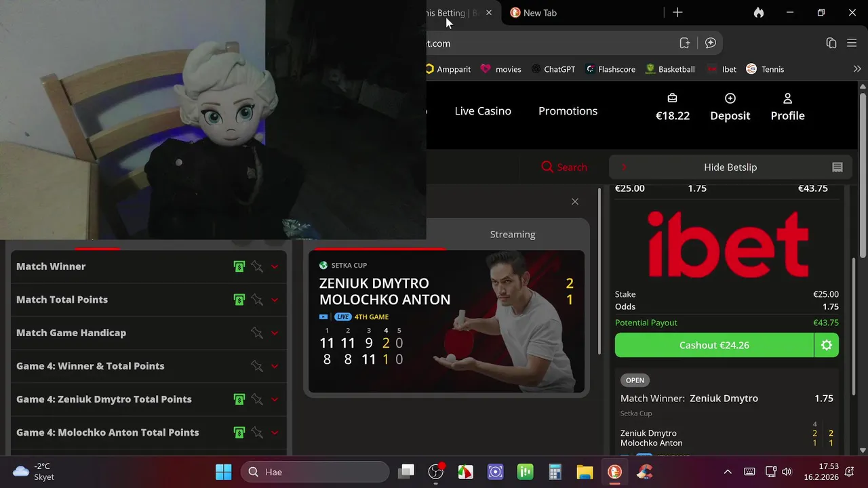Open the Flashscore bookmark
Image resolution: width=868 pixels, height=488 pixels.
coord(610,69)
